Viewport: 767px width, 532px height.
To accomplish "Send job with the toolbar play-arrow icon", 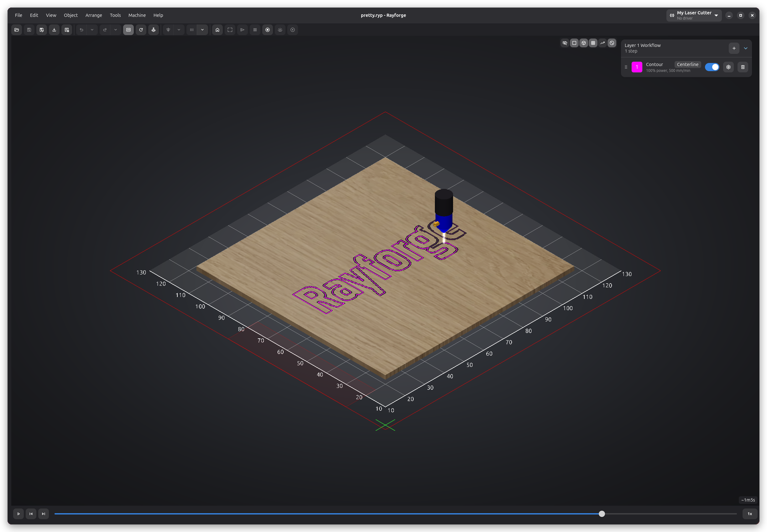I will tap(242, 30).
